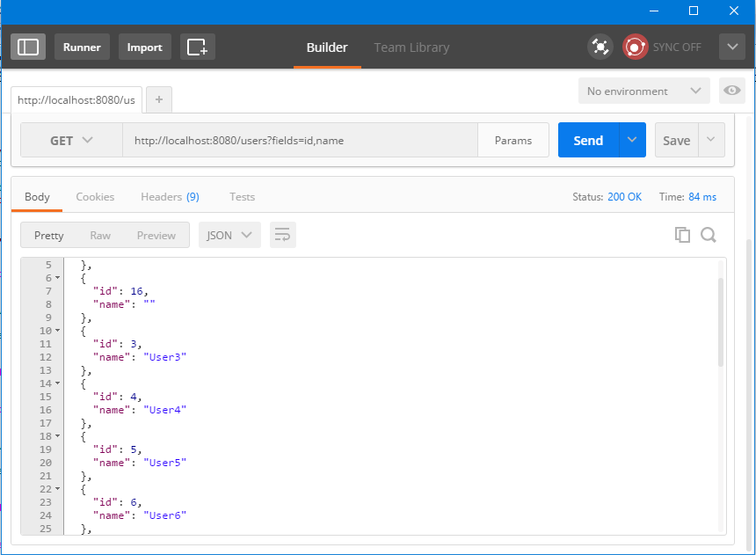Collapse JSON object at line 6

coord(57,278)
